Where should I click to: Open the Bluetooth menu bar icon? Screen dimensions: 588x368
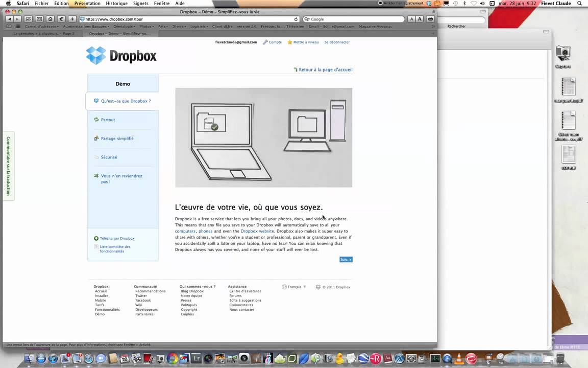[x=464, y=4]
